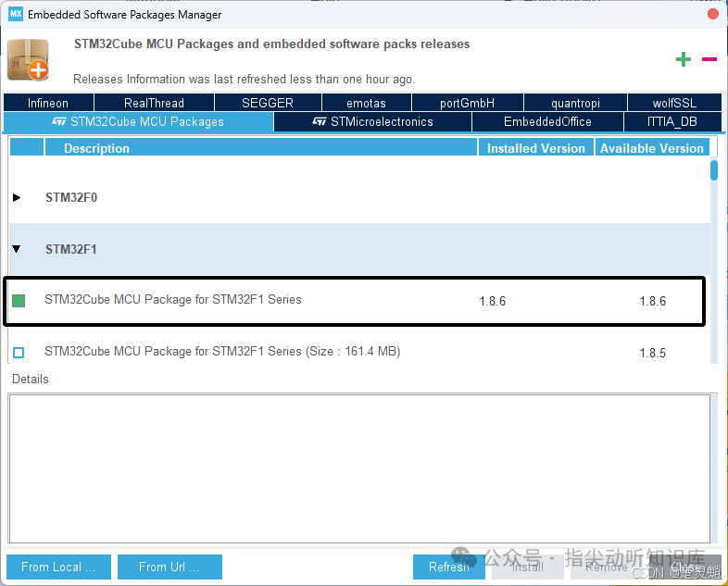This screenshot has width=728, height=586.
Task: Click the Refresh button
Action: tap(449, 567)
